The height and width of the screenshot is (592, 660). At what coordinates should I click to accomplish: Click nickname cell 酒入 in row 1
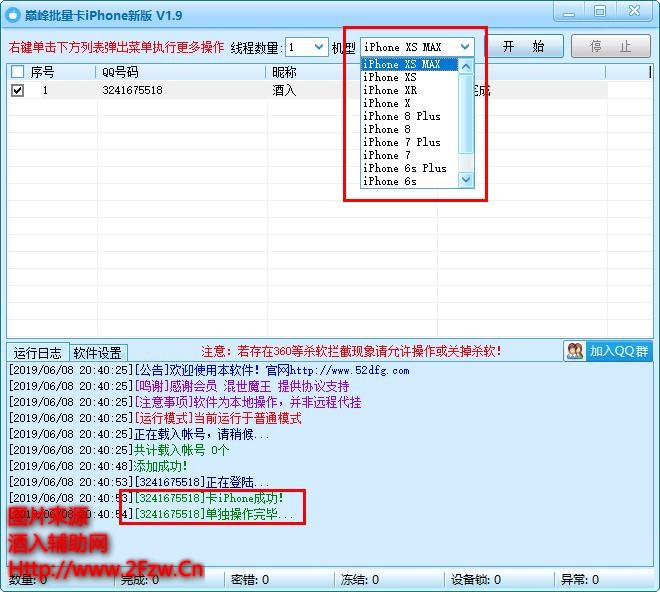285,91
